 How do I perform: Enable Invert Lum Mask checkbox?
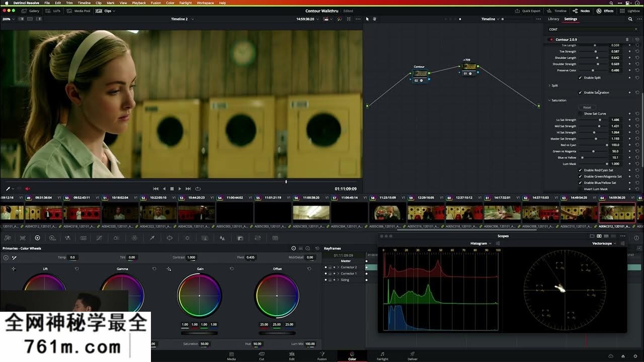click(x=580, y=189)
